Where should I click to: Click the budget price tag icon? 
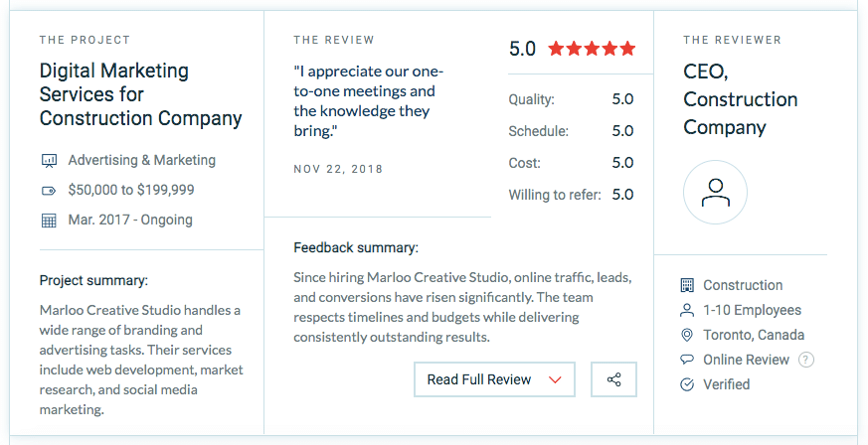click(49, 191)
